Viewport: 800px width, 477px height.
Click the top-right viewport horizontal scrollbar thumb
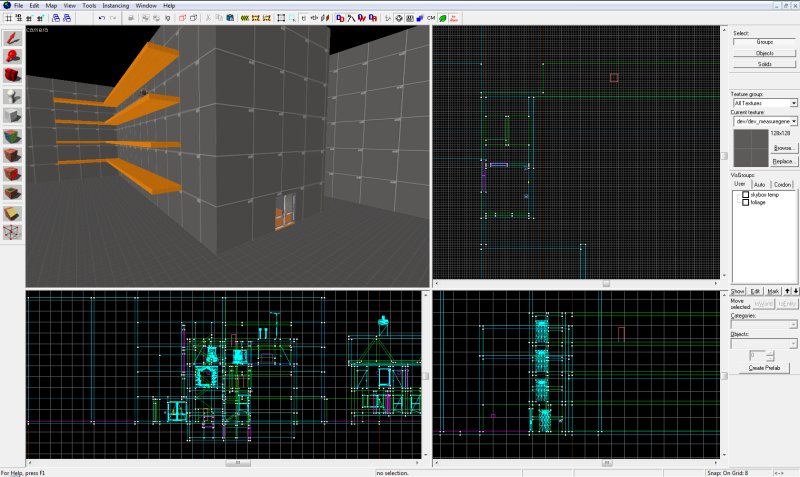pyautogui.click(x=606, y=283)
